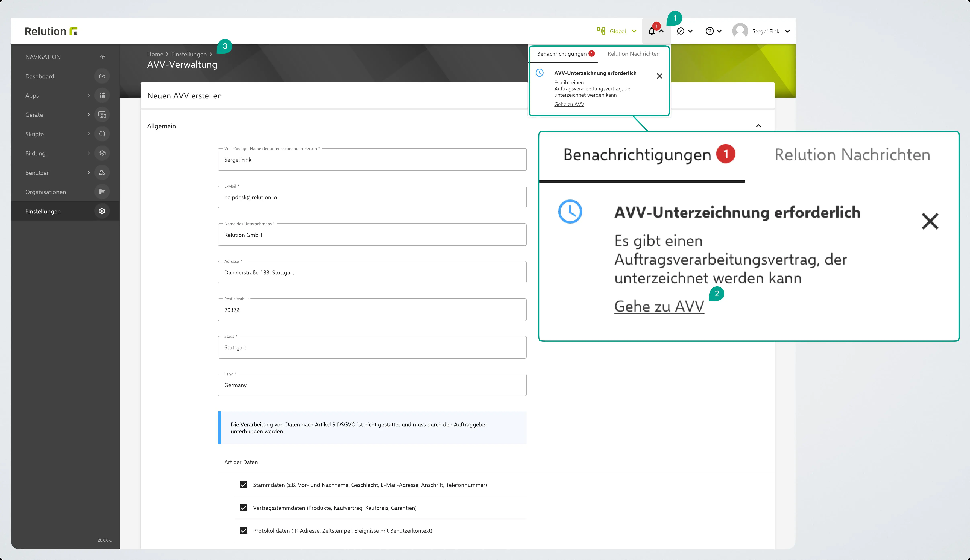Collapse the Allgemein section
The width and height of the screenshot is (970, 560).
(x=758, y=126)
